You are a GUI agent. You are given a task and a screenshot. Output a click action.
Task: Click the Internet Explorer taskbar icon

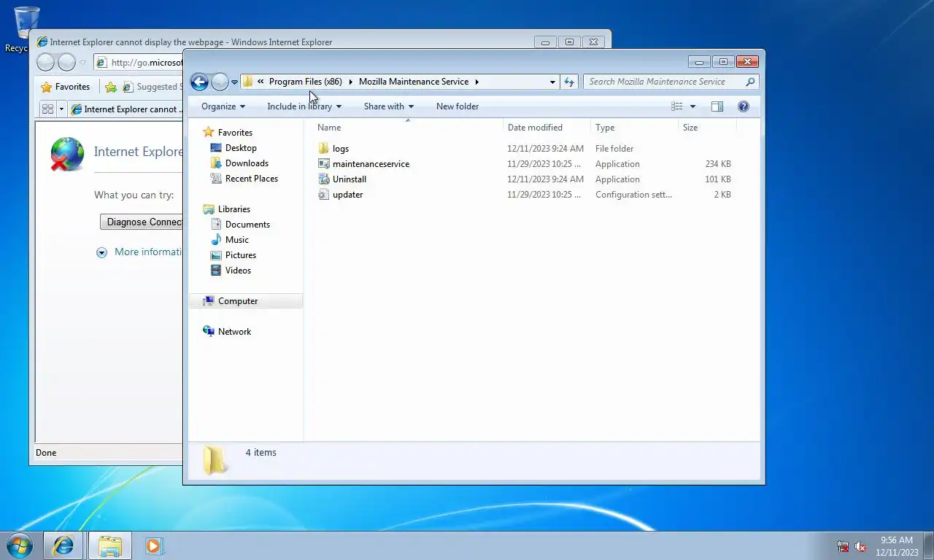click(x=63, y=545)
